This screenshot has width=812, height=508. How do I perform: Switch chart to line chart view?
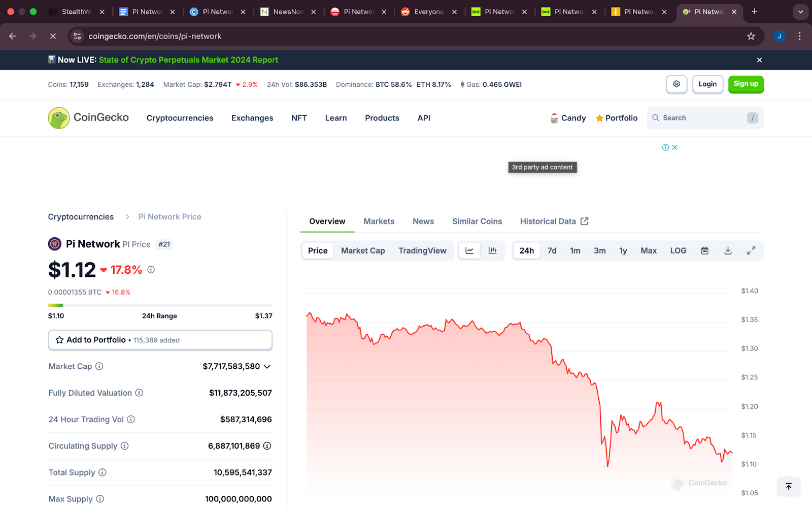tap(469, 250)
